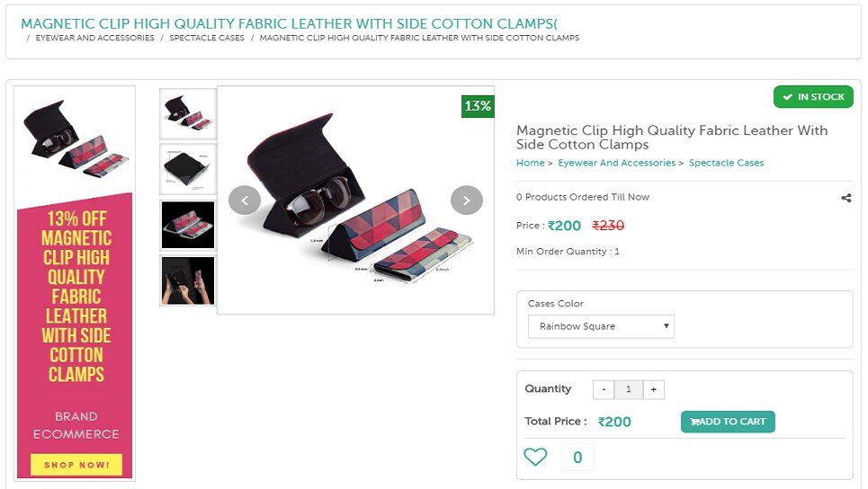Select fourth thumbnail showing hands holding case
This screenshot has width=868, height=489.
(x=188, y=280)
